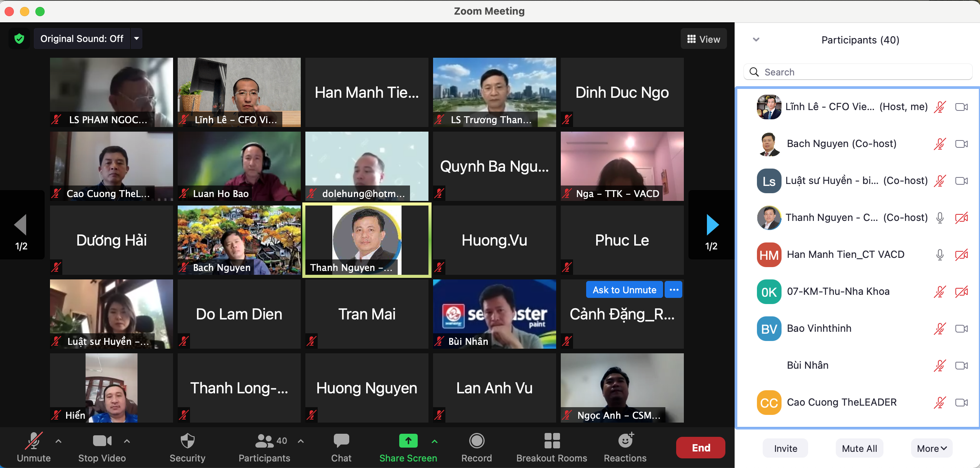Toggle Stop Video camera button

[x=102, y=441]
